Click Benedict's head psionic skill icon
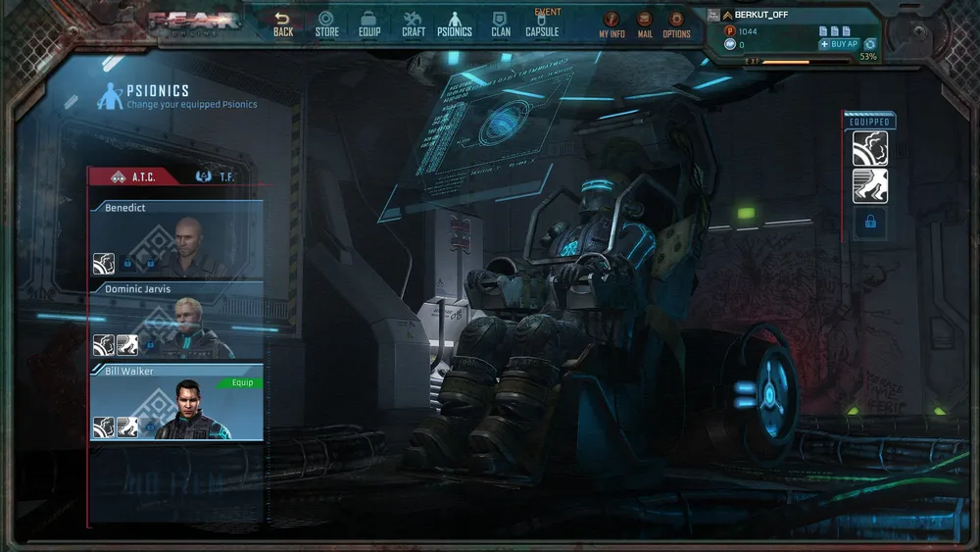The height and width of the screenshot is (552, 980). tap(104, 264)
